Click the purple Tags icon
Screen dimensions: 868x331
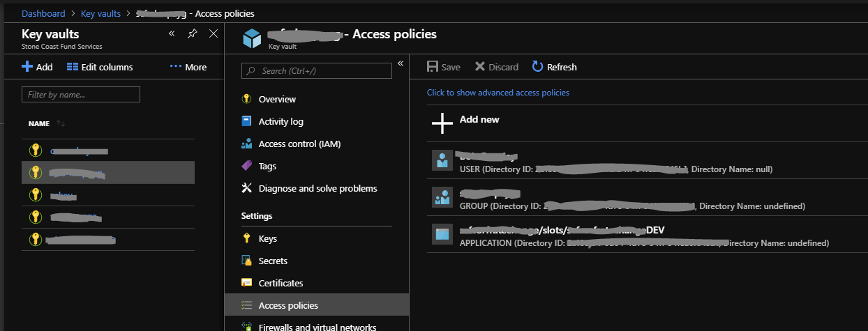point(246,166)
